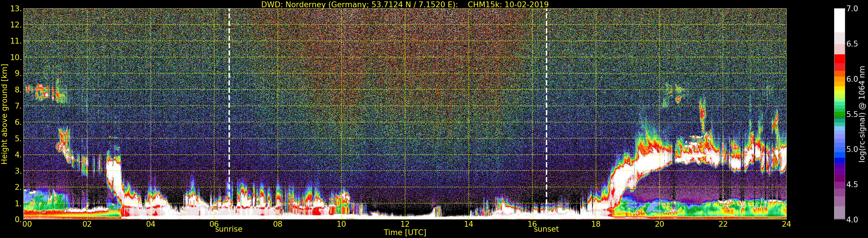Click height axis tick label '1.'
The image size is (868, 238).
point(18,203)
